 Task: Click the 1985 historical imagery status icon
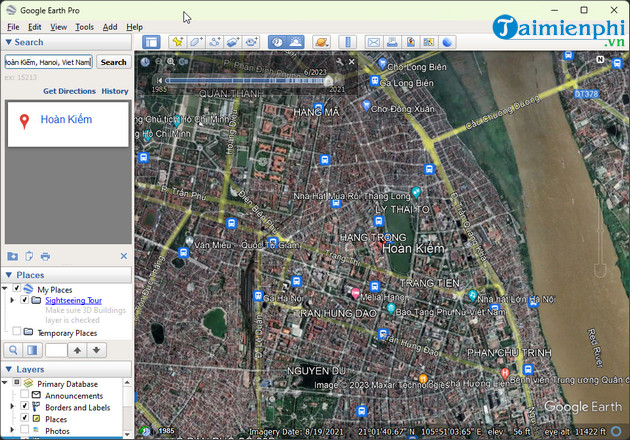click(x=145, y=431)
